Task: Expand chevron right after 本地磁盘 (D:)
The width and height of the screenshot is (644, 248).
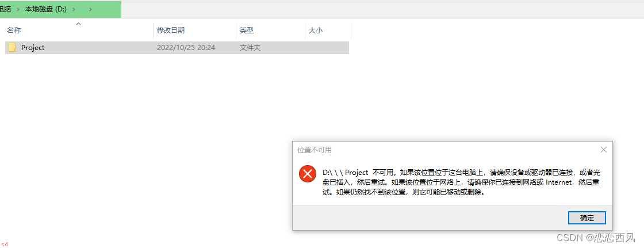Action: 74,9
